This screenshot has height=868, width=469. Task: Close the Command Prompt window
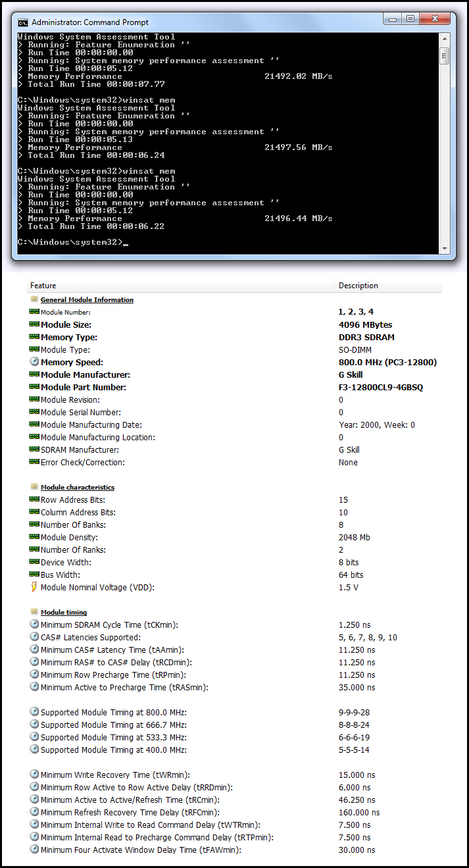[435, 18]
